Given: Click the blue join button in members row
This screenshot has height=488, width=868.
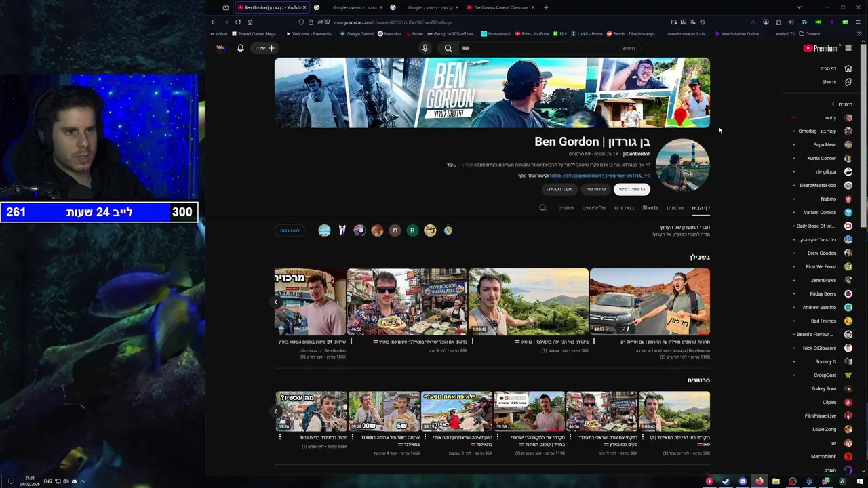Looking at the screenshot, I should point(290,230).
